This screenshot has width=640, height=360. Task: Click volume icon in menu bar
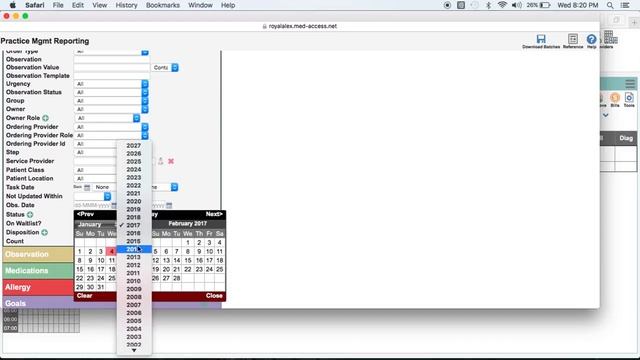[517, 5]
